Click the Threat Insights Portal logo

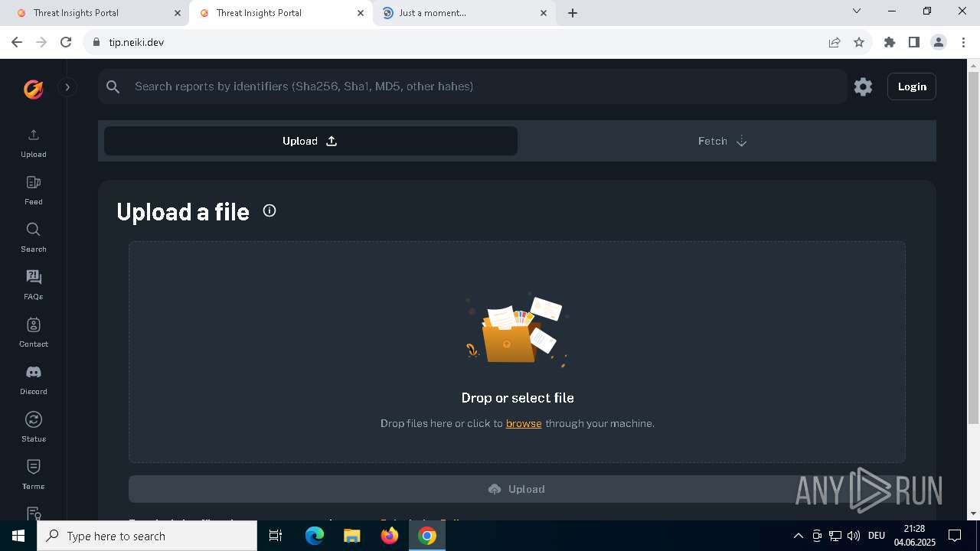click(x=33, y=89)
